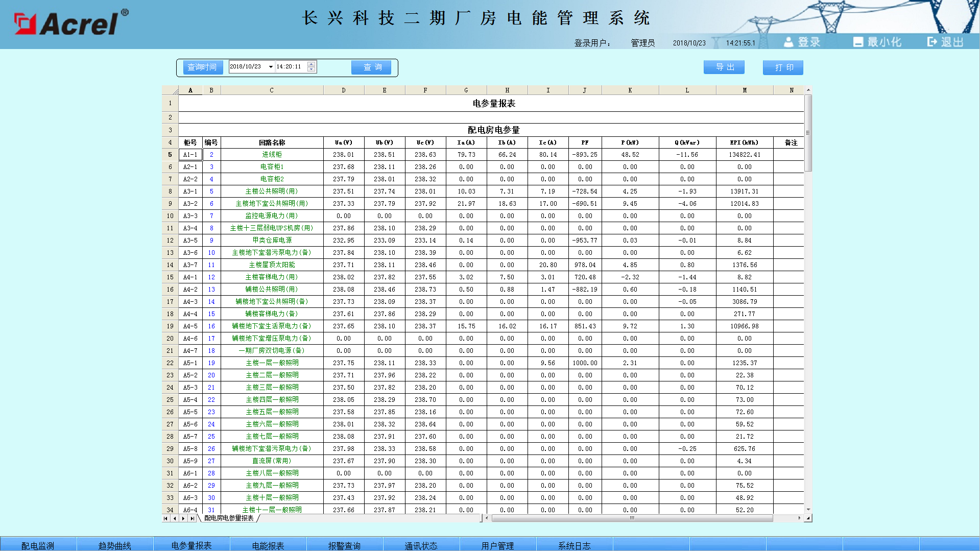Increase query time with up spinner

point(311,64)
